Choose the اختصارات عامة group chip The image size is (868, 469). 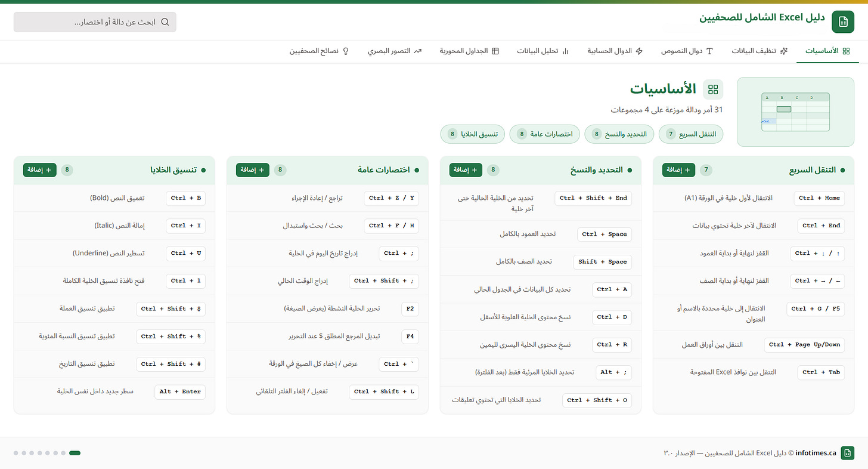pyautogui.click(x=545, y=134)
